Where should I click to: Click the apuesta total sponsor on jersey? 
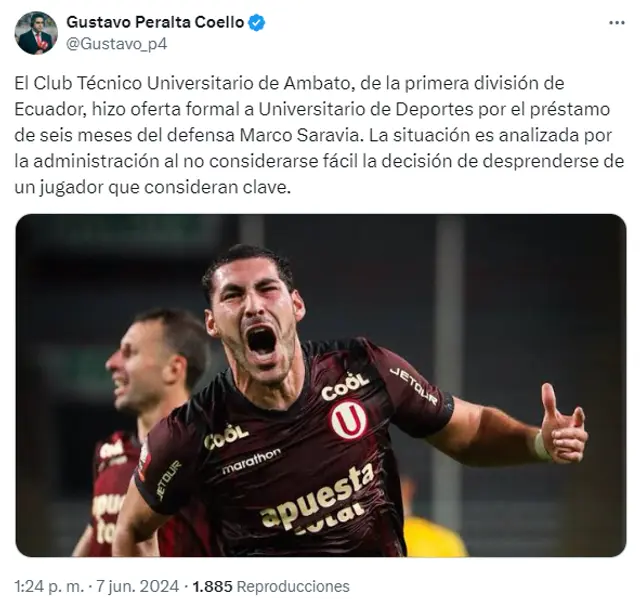coord(318,501)
